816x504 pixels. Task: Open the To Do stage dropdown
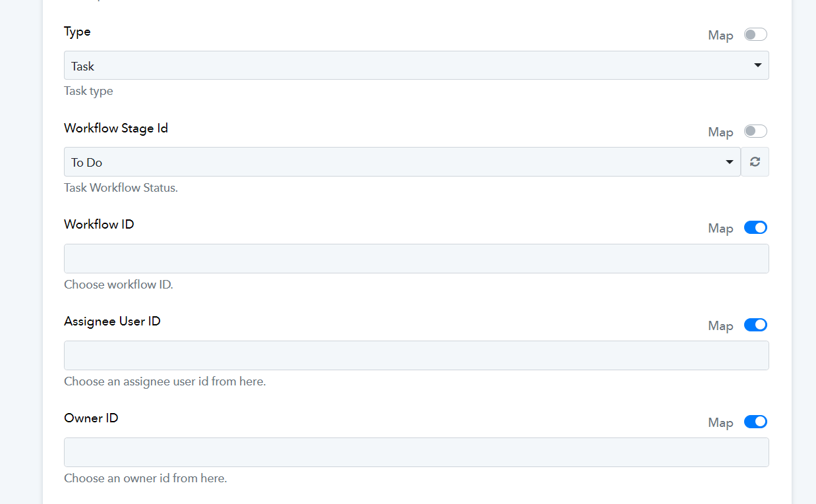(402, 162)
